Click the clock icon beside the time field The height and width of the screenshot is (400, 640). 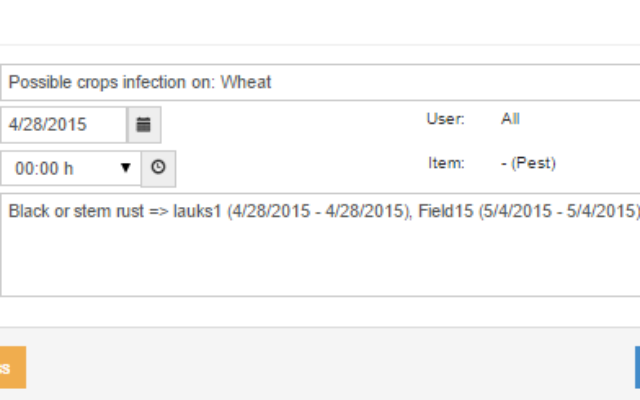(x=158, y=169)
